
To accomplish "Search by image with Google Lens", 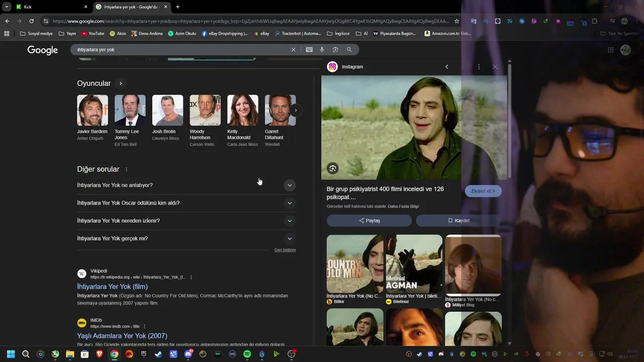I will coord(335,50).
